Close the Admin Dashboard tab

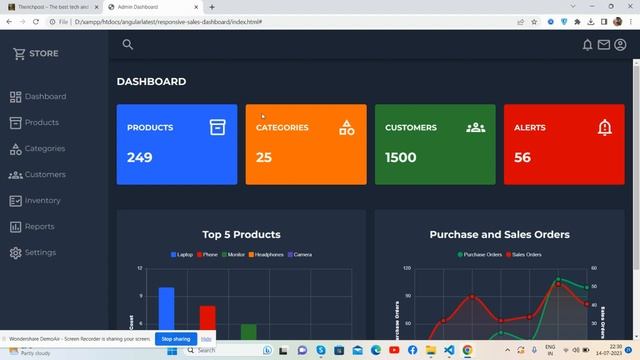(196, 7)
